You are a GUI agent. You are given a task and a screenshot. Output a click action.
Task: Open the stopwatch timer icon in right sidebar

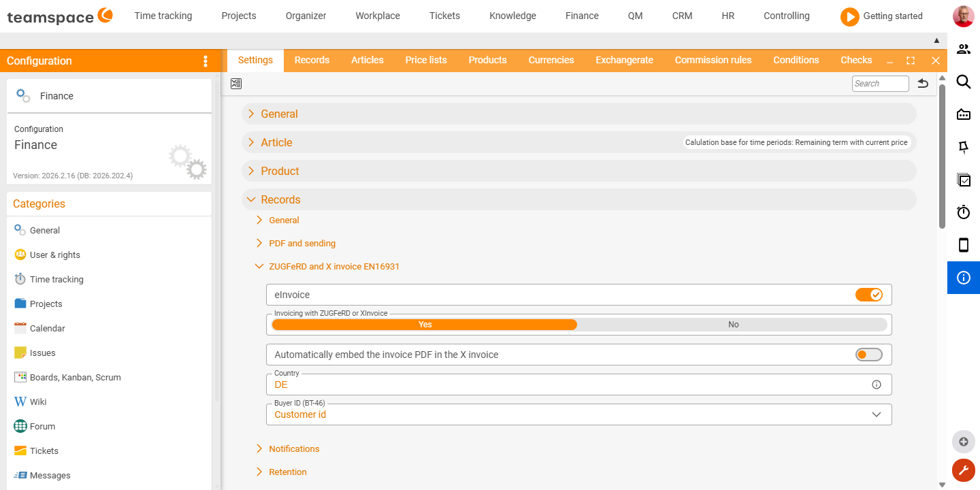pyautogui.click(x=964, y=212)
